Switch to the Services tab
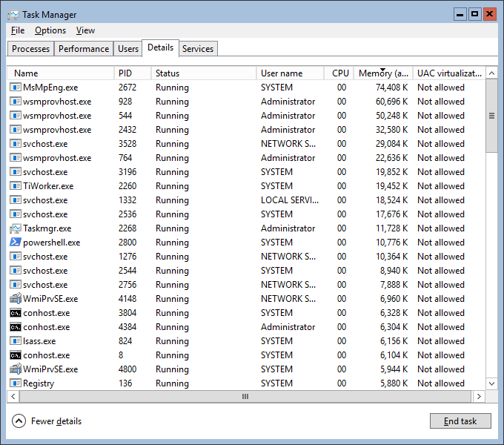504x445 pixels. (x=198, y=48)
